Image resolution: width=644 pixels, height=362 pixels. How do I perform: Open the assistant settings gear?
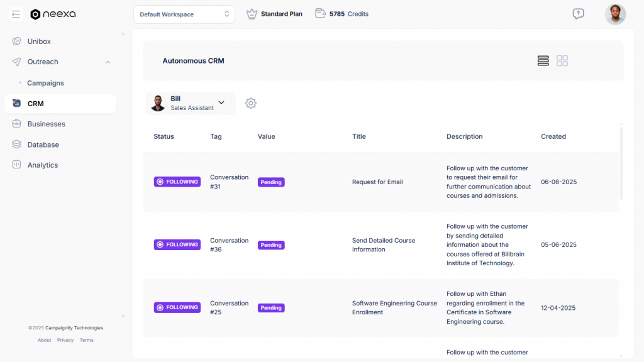(x=250, y=102)
